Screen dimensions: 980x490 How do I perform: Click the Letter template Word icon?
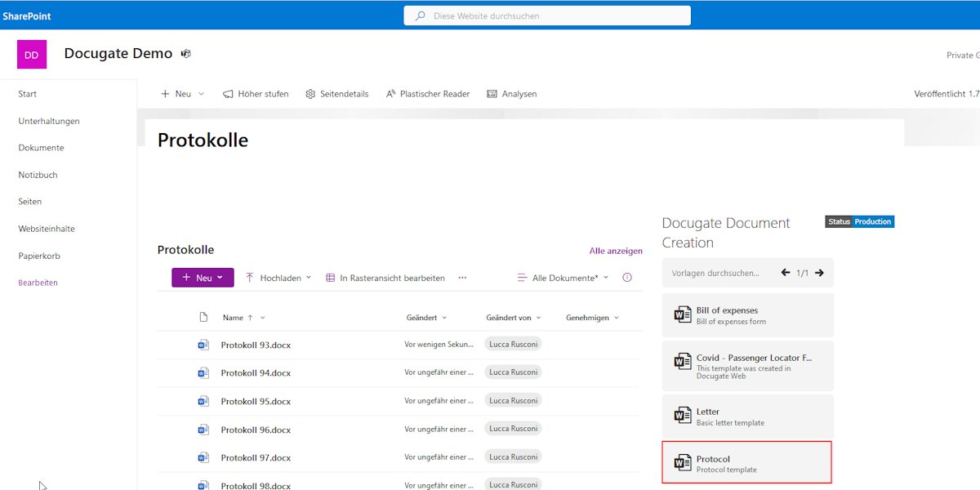[683, 416]
